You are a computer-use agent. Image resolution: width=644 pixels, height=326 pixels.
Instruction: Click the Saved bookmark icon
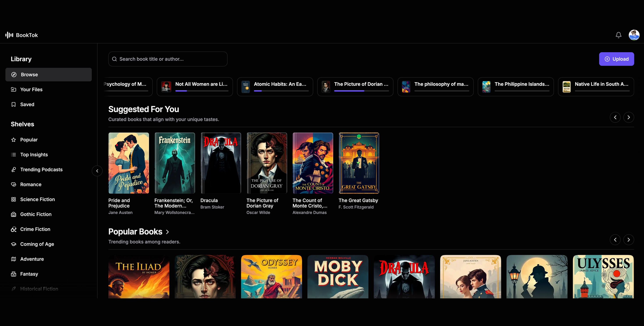pyautogui.click(x=14, y=104)
